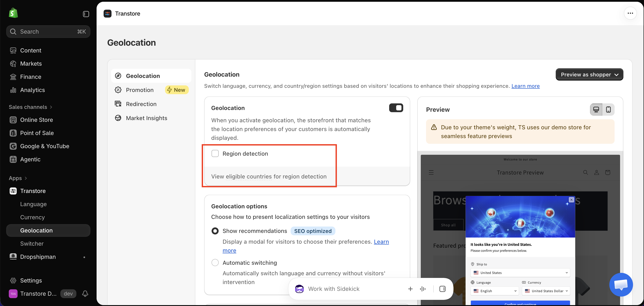Open the Currency submenu item
This screenshot has width=644, height=306.
pyautogui.click(x=48, y=218)
